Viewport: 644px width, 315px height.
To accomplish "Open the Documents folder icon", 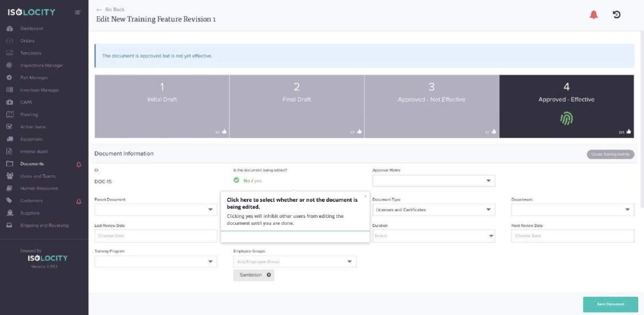I will pyautogui.click(x=10, y=164).
